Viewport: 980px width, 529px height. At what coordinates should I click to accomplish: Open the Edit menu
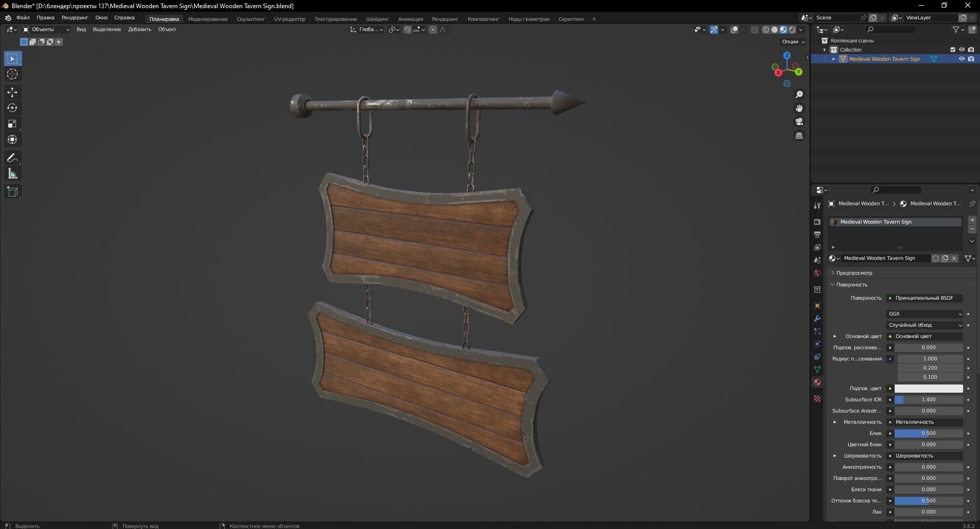(x=45, y=18)
